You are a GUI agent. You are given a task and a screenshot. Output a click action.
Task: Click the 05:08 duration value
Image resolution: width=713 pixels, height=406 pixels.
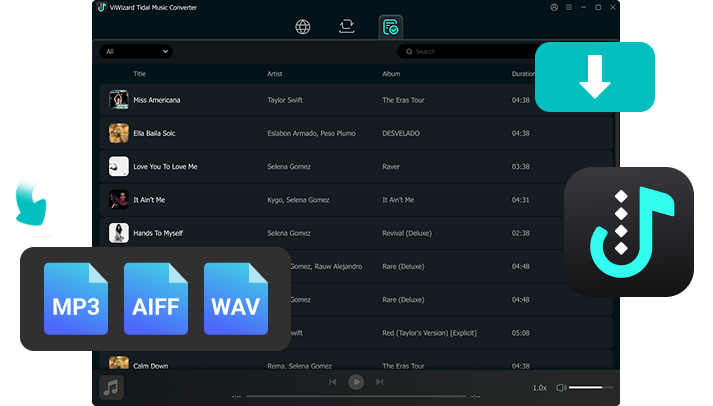click(521, 333)
